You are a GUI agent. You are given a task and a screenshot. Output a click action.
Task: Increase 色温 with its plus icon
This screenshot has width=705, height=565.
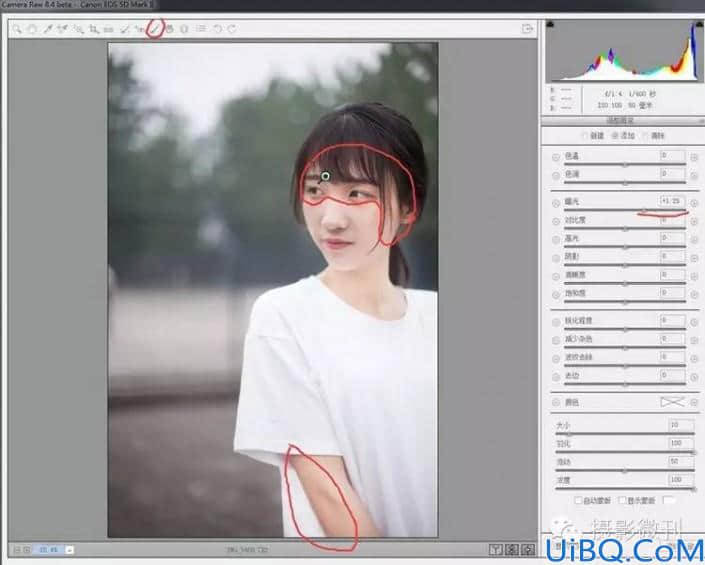click(694, 157)
